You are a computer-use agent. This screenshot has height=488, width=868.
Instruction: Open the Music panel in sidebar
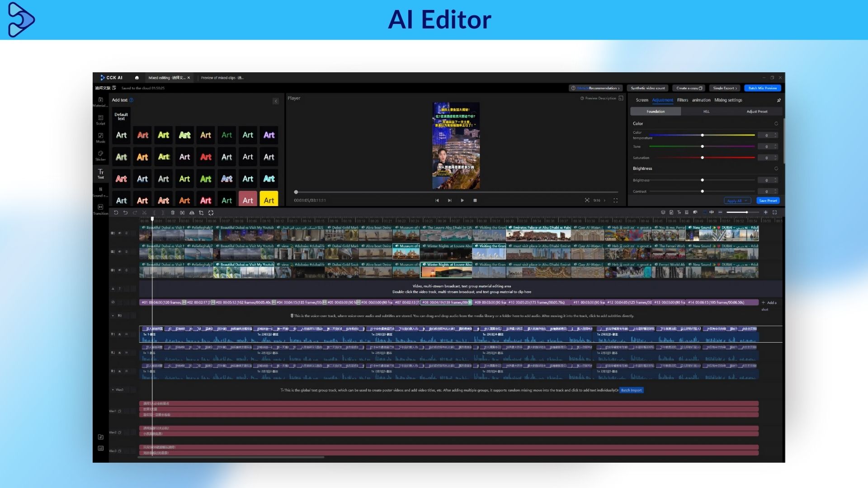point(100,137)
